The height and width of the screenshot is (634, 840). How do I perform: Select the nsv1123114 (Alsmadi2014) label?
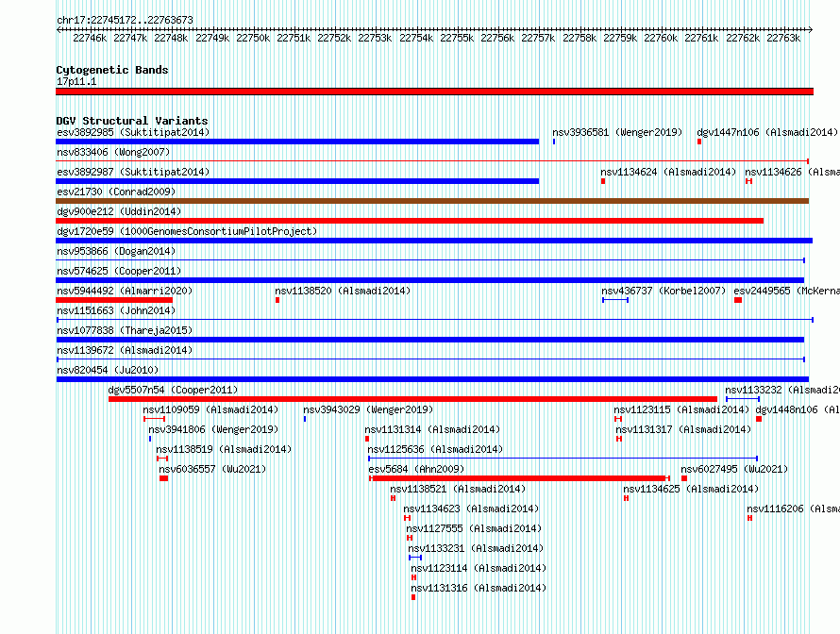pos(479,568)
